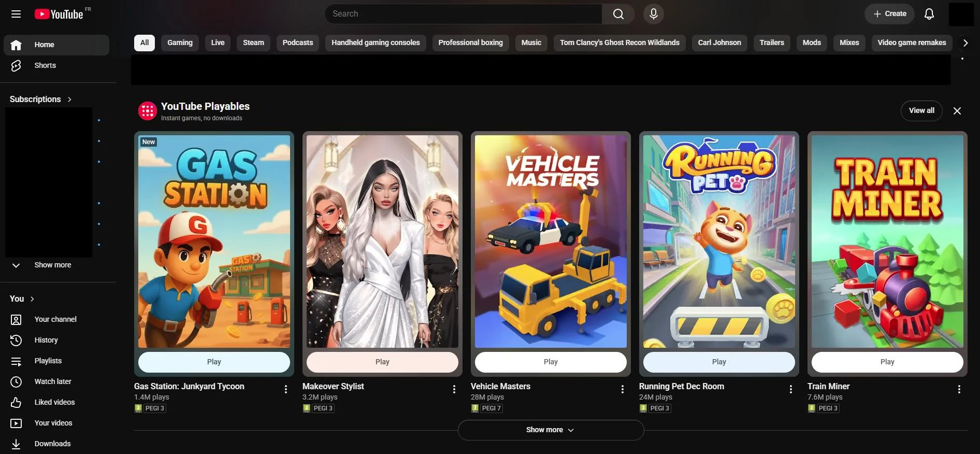
Task: Expand the You section chevron
Action: [32, 299]
